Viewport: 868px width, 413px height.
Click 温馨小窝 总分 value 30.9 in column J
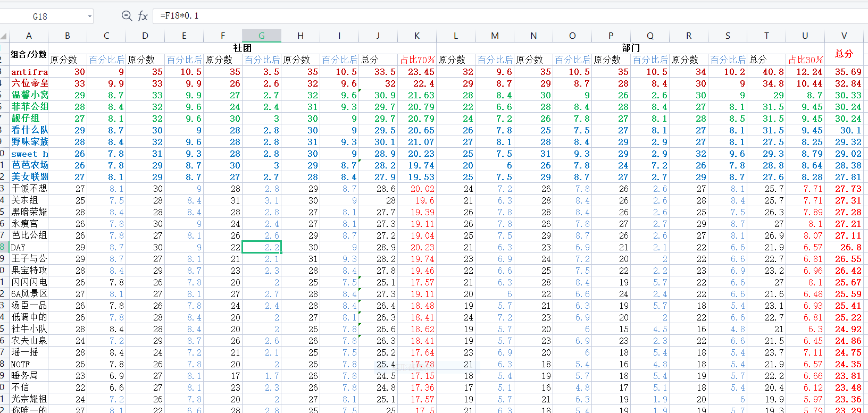point(378,95)
